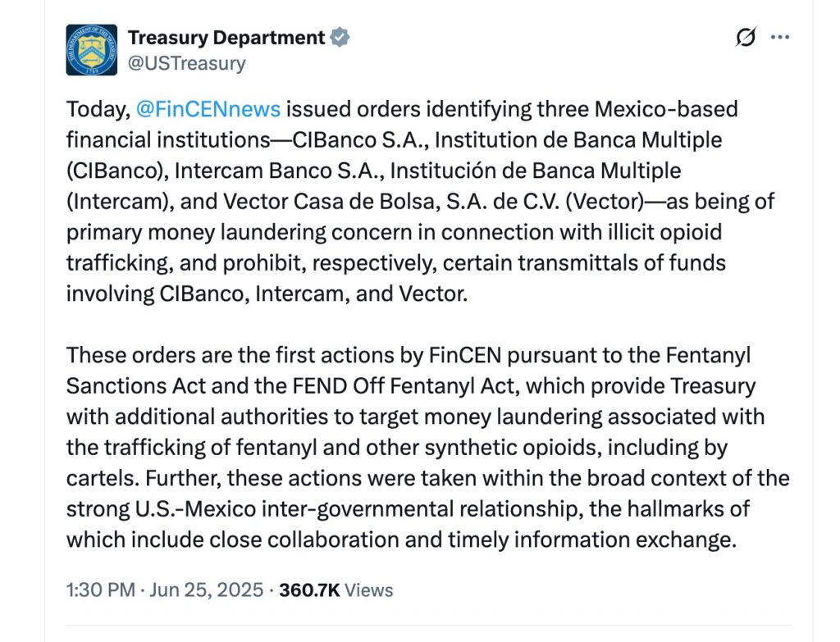Open the three-dot More options menu
Image resolution: width=840 pixels, height=642 pixels.
[x=781, y=38]
